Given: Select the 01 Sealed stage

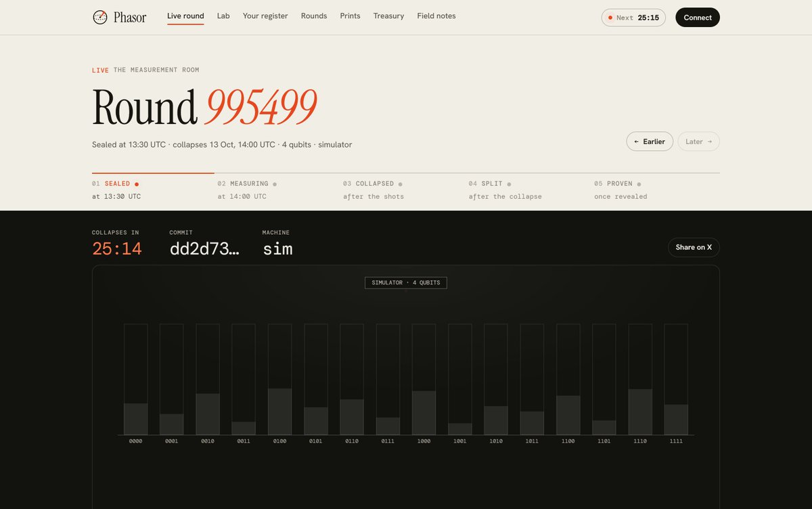Looking at the screenshot, I should tap(153, 190).
